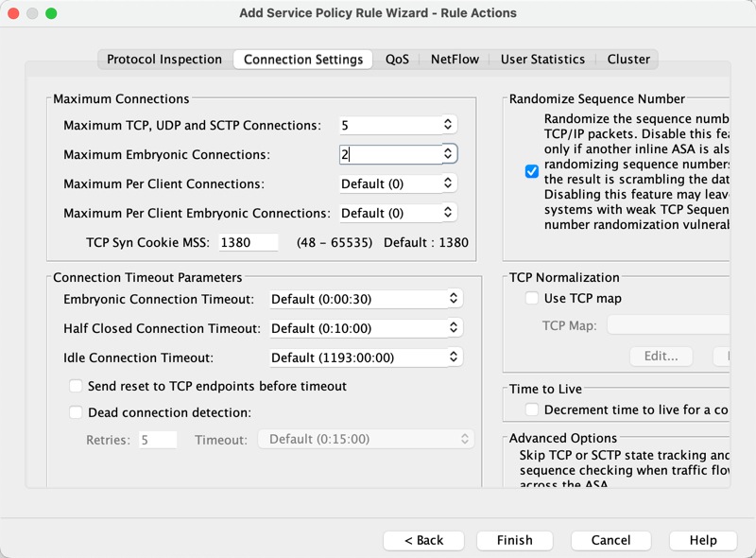The image size is (756, 558).
Task: Select the NetFlow tab
Action: click(455, 59)
